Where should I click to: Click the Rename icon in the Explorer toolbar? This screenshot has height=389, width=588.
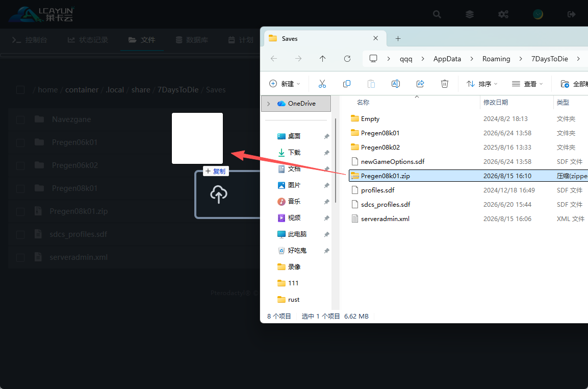click(396, 84)
